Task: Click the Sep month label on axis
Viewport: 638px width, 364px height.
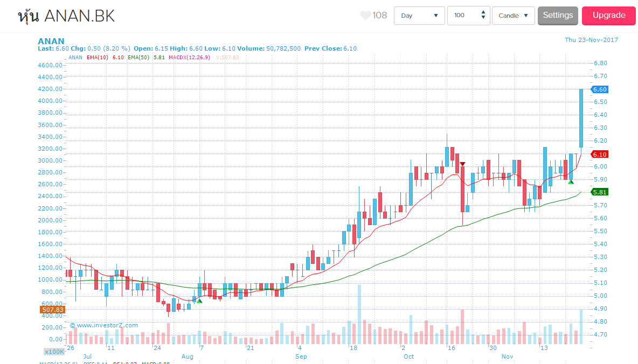Action: point(301,356)
